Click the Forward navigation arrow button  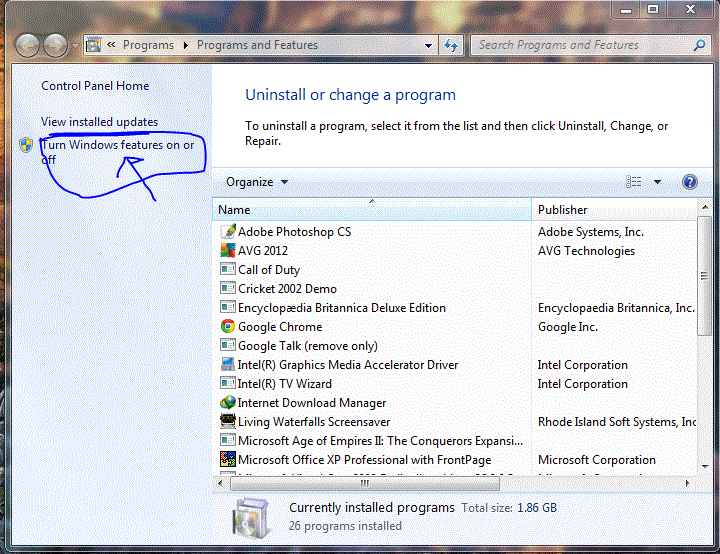point(56,45)
